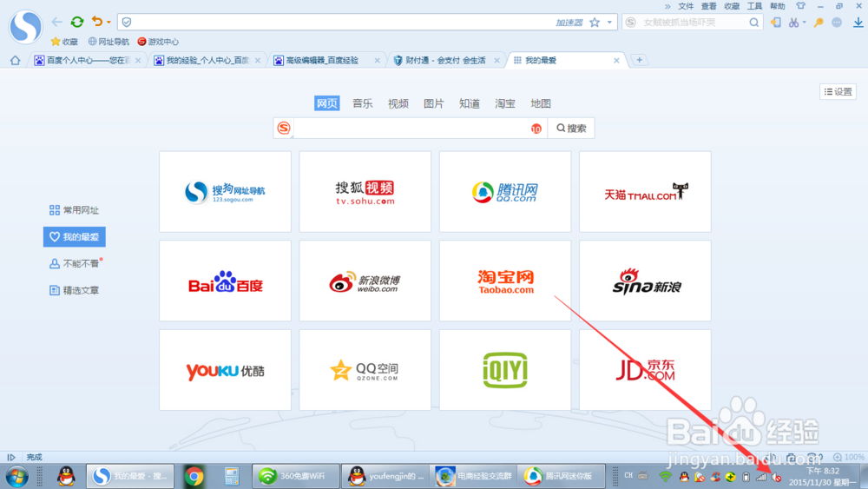This screenshot has width=868, height=489.
Task: Switch to the 财付通 tab
Action: point(444,60)
